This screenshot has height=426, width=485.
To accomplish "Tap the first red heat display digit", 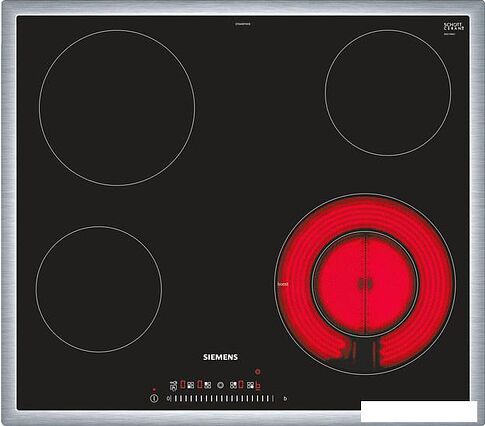I will pos(183,385).
